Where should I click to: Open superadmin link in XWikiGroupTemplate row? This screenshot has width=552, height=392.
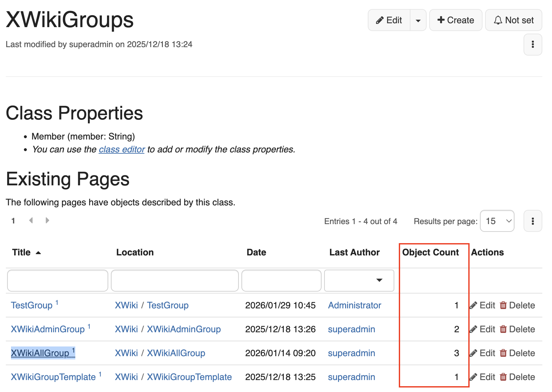[352, 377]
